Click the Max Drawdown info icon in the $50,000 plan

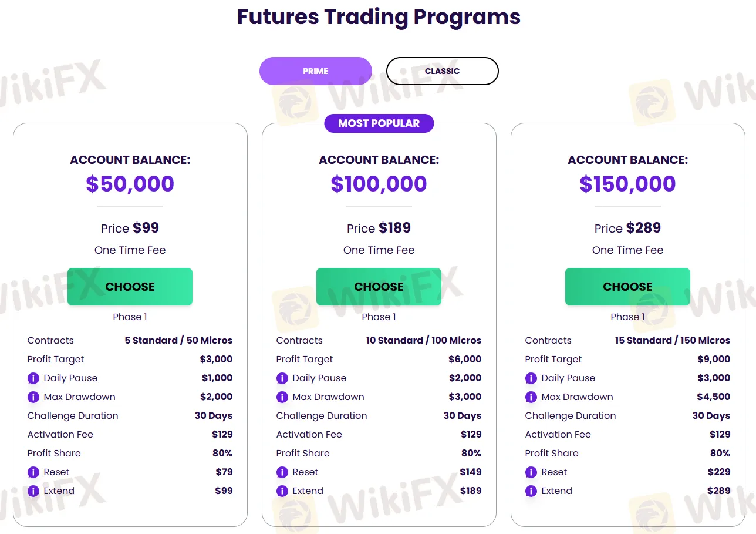[x=33, y=397]
